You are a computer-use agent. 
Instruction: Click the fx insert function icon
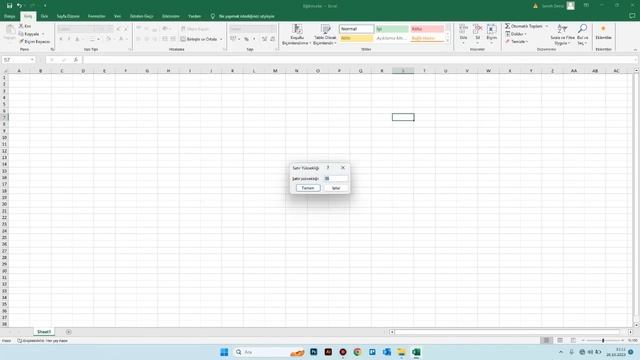(76, 60)
